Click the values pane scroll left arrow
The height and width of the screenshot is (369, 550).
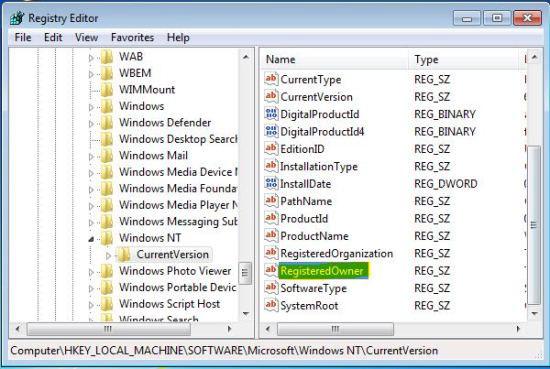pos(268,329)
